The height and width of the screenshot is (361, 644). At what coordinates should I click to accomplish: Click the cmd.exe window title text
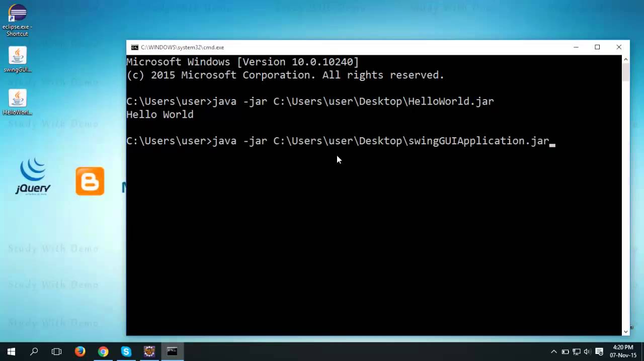coord(182,47)
